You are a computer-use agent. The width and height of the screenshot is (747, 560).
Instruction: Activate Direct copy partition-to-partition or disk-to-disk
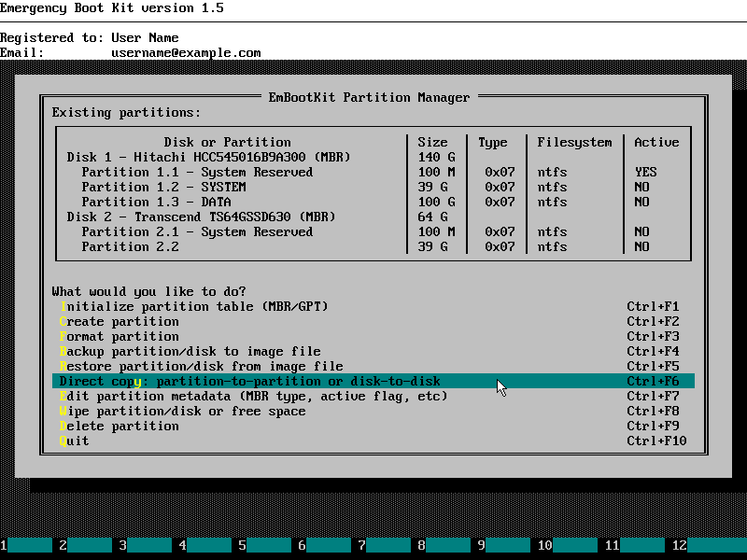pyautogui.click(x=373, y=381)
